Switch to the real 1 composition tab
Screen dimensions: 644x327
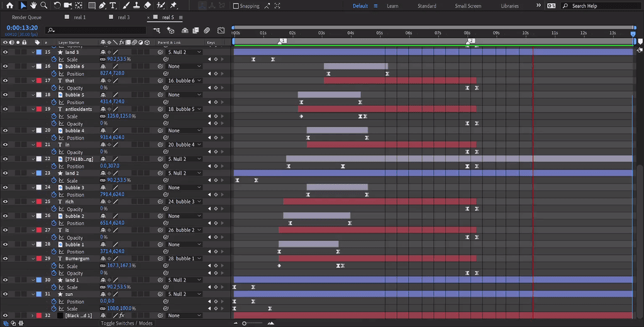tap(80, 18)
